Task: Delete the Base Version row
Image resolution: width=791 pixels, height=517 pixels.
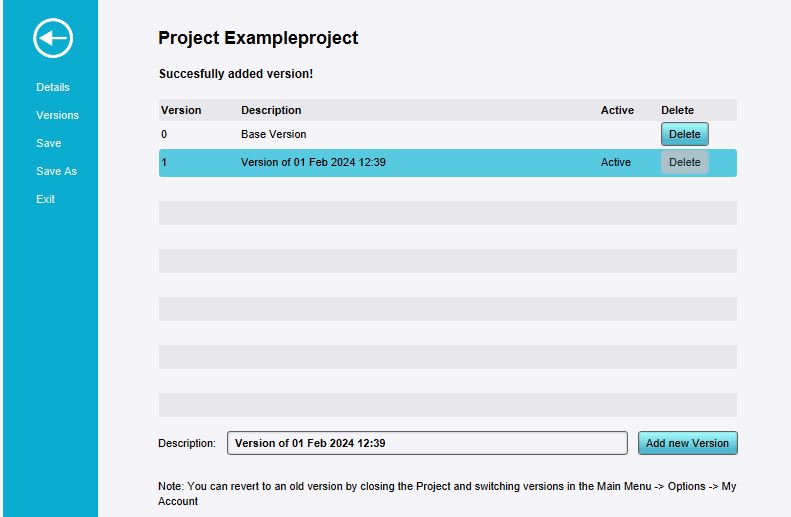Action: coord(684,134)
